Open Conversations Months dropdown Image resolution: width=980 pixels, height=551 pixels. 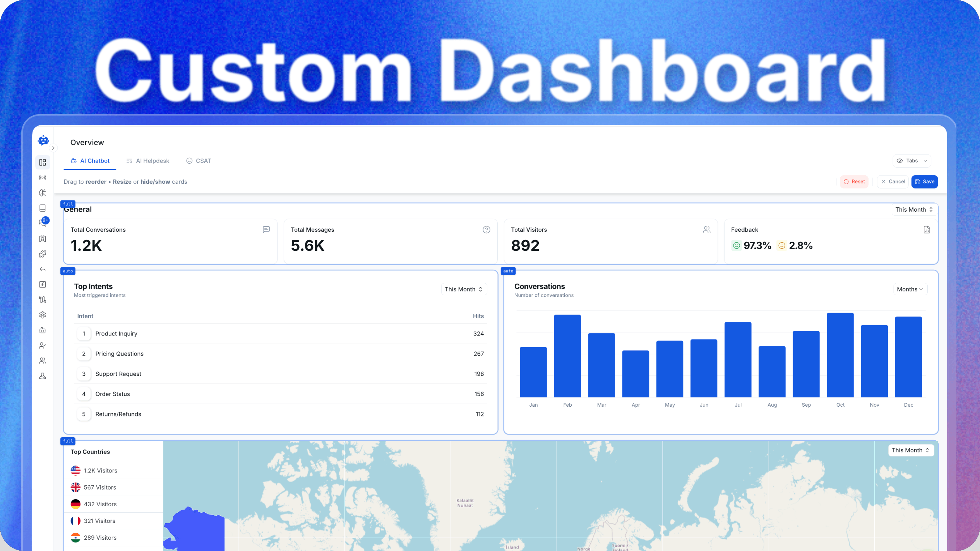pyautogui.click(x=910, y=289)
